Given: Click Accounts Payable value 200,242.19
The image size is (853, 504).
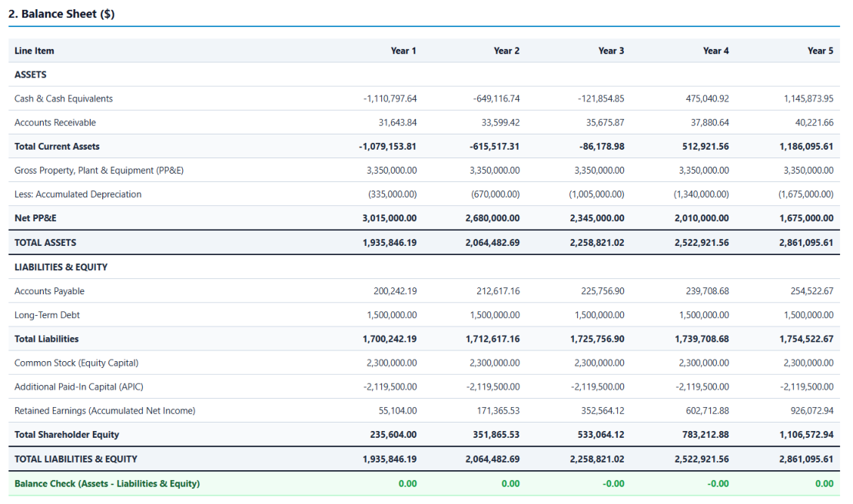Looking at the screenshot, I should (x=395, y=291).
